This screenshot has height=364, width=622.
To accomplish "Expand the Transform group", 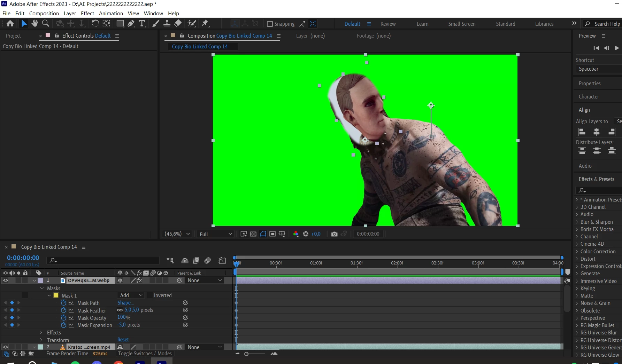I will tap(41, 340).
